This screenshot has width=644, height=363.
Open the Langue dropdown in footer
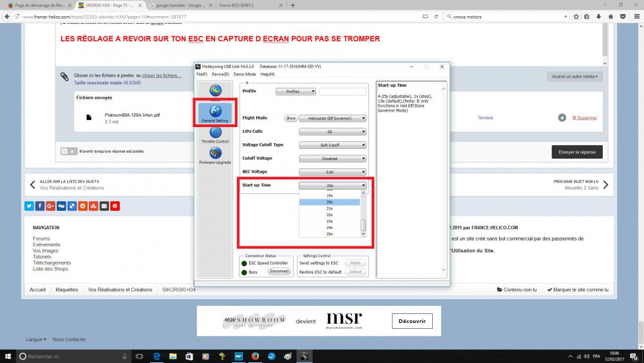(x=35, y=340)
